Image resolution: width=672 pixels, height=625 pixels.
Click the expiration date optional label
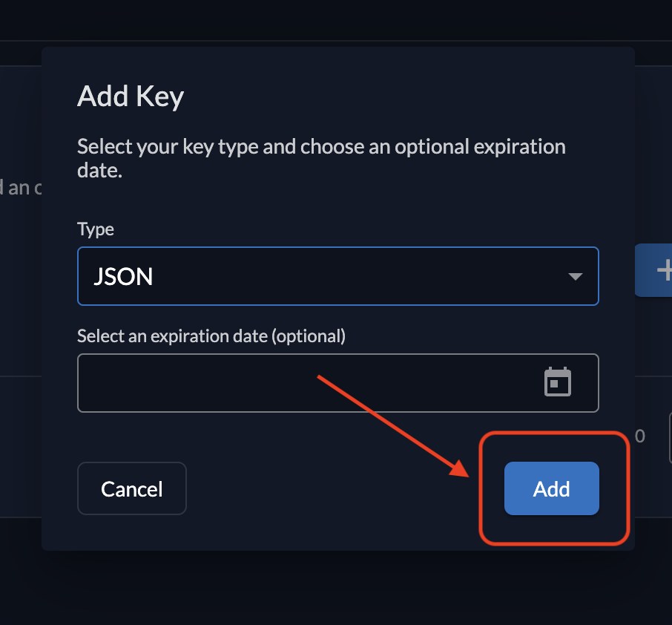coord(211,336)
